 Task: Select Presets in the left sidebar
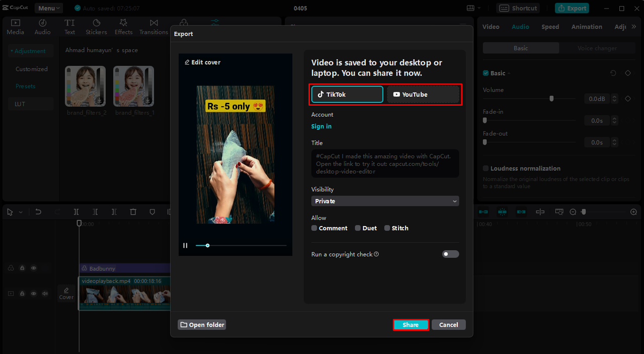pos(25,86)
